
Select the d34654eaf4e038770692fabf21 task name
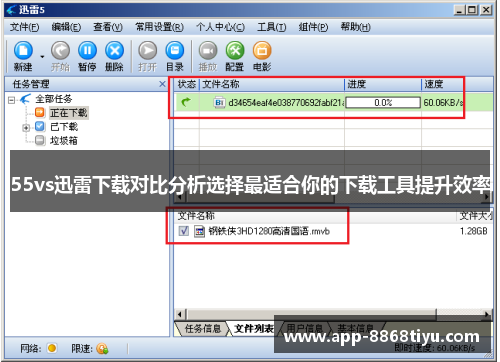(286, 103)
